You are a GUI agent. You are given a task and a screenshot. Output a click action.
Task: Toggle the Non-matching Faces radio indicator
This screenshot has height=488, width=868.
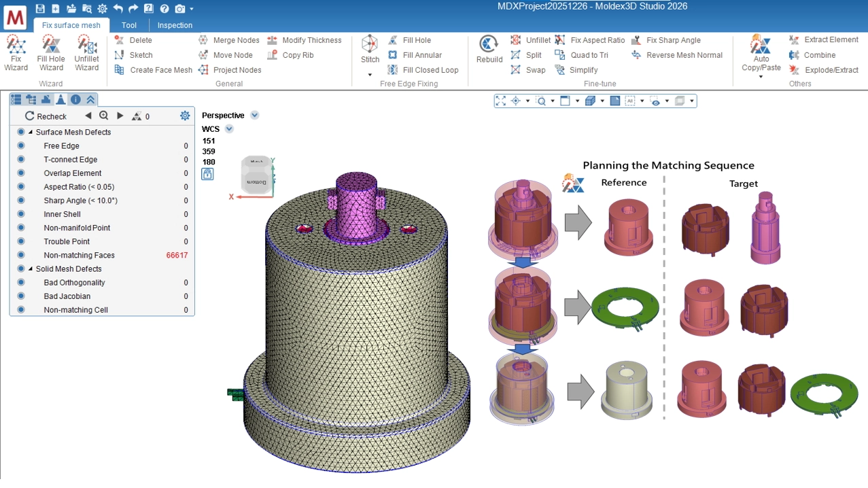tap(21, 256)
